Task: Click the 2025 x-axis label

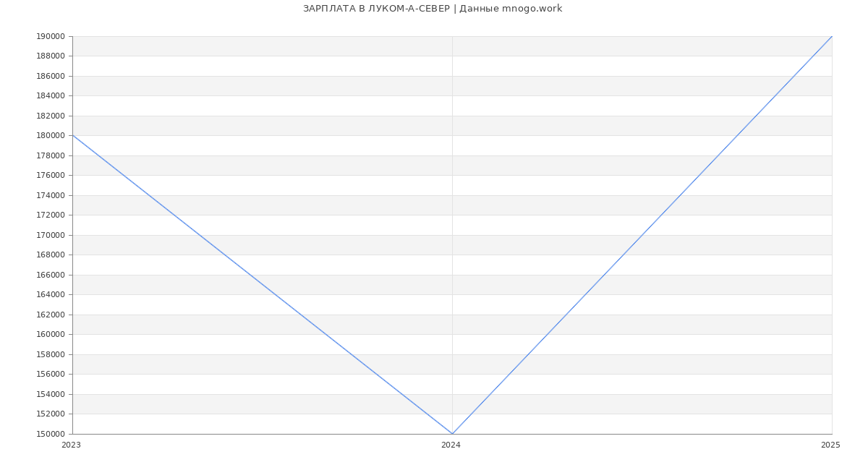Action: click(830, 445)
